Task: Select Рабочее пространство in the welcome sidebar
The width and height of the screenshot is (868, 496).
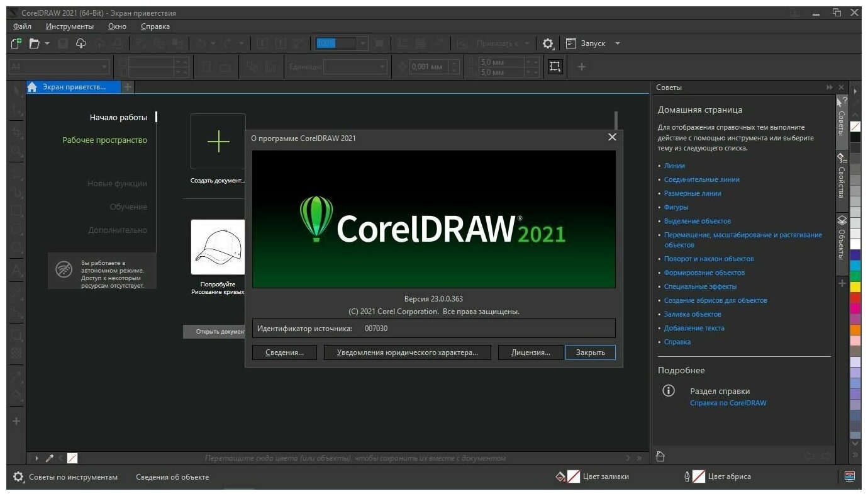Action: (105, 140)
